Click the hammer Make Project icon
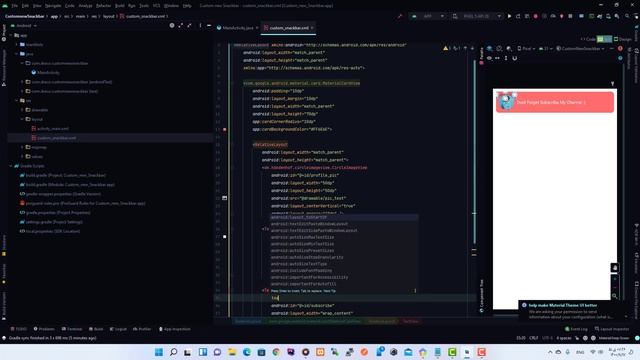This screenshot has width=640, height=360. [x=400, y=16]
